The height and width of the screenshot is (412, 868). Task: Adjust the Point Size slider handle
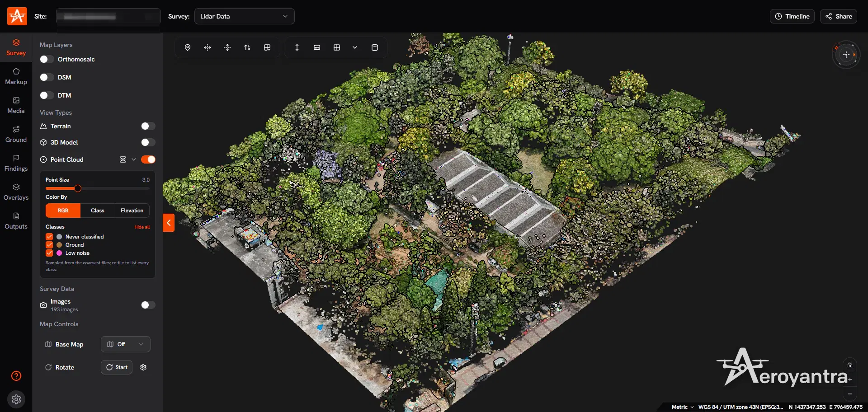point(78,188)
